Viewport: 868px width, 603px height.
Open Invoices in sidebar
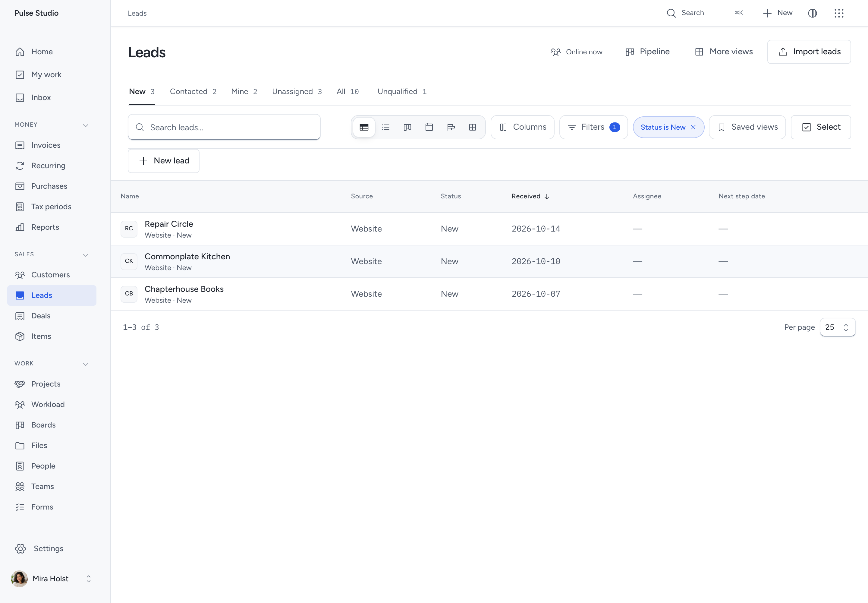coord(52,145)
